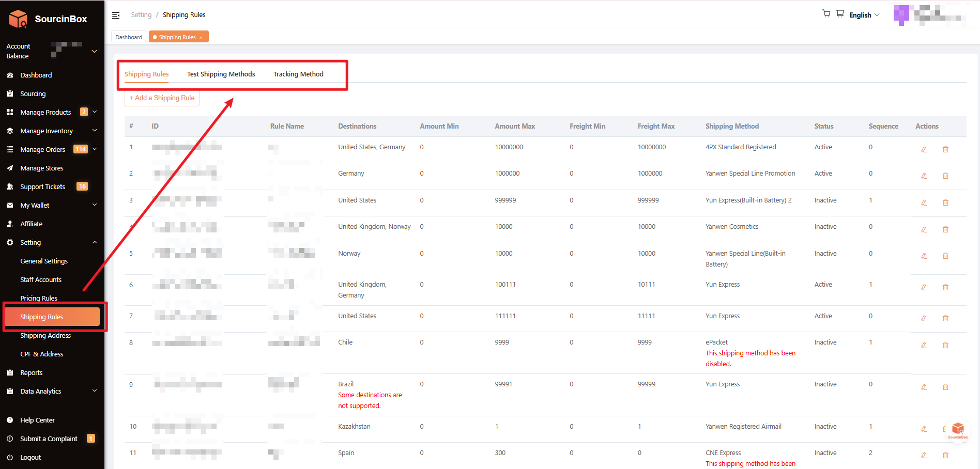Screen dimensions: 980x469
Task: Delete the Spain CNE Express rule
Action: [x=945, y=456]
